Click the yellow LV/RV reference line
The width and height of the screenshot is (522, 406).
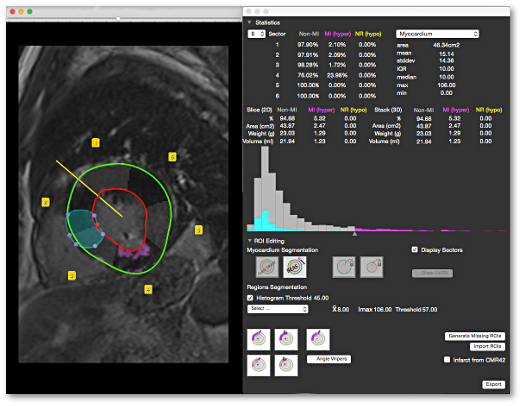pos(89,188)
